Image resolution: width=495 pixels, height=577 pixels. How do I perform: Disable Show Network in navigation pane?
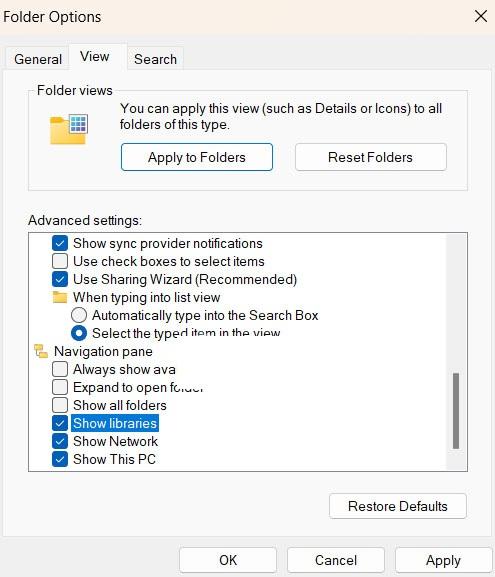60,441
